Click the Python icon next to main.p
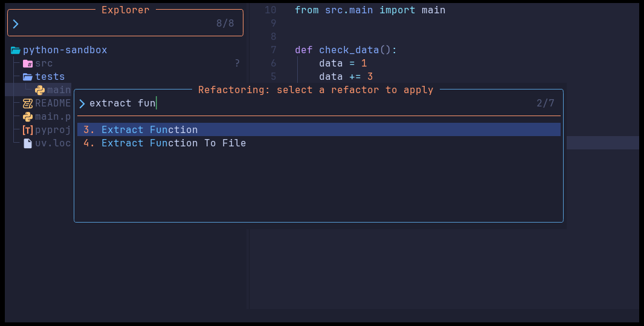Image resolution: width=644 pixels, height=326 pixels. pyautogui.click(x=28, y=117)
